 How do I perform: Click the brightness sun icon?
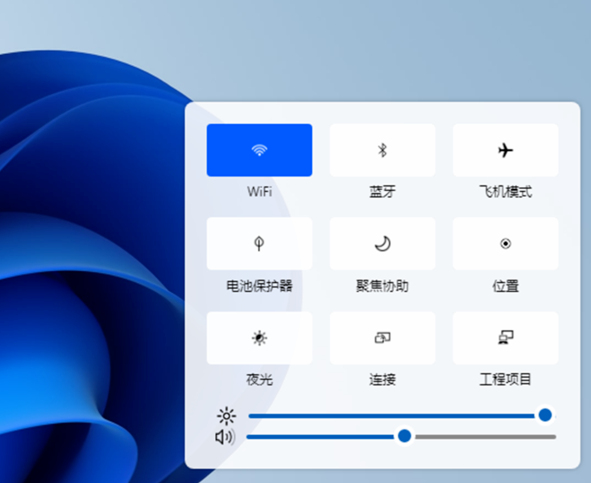pyautogui.click(x=227, y=416)
